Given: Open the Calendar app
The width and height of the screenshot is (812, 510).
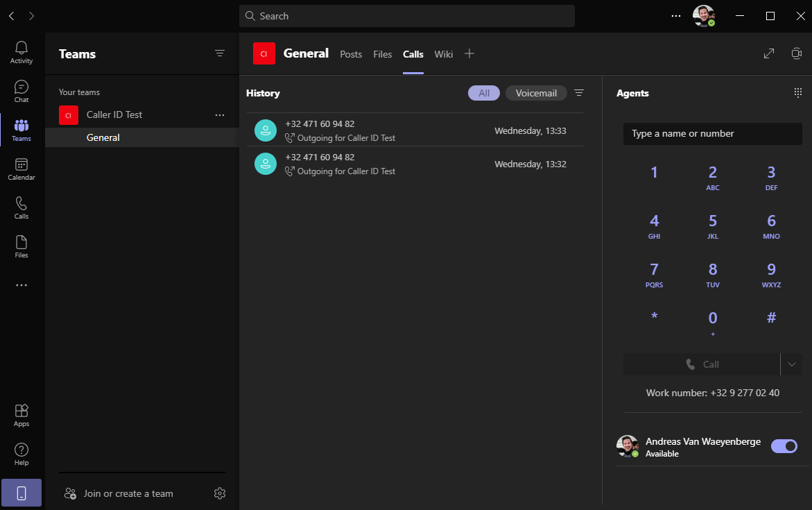Looking at the screenshot, I should [x=21, y=169].
